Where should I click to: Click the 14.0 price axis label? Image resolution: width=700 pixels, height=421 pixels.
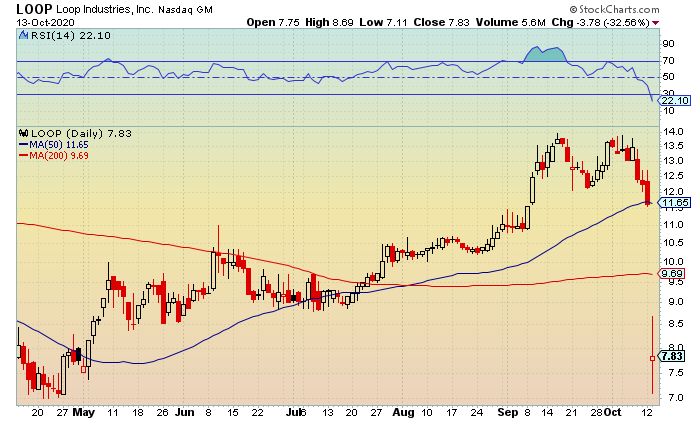(x=673, y=132)
